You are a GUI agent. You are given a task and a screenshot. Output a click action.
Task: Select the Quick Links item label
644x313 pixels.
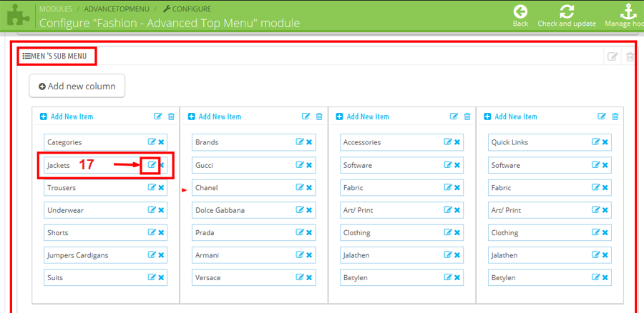coord(509,142)
